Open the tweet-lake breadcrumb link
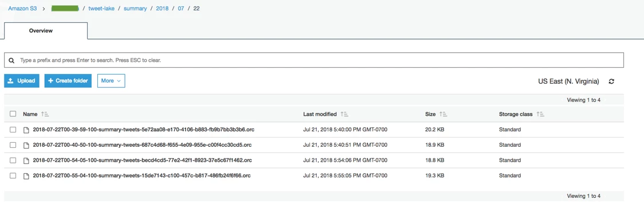Screen dimensions: 644x211 101,9
